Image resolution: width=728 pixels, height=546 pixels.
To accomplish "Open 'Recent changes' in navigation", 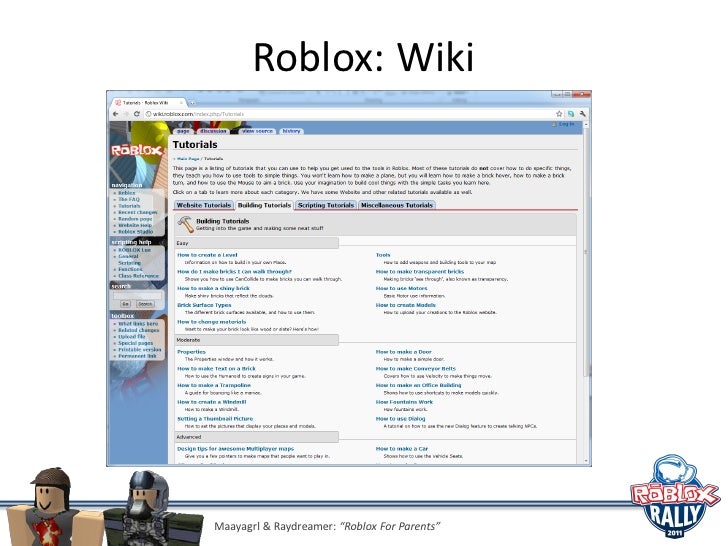I will point(137,212).
